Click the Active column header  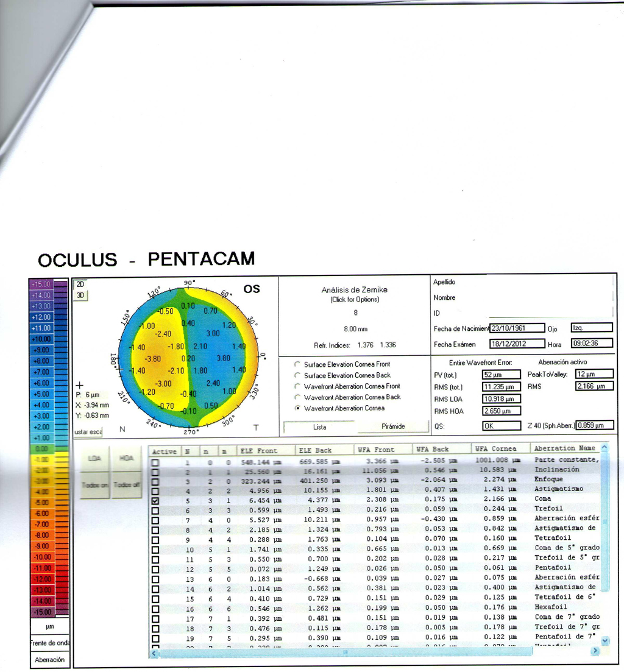[164, 451]
